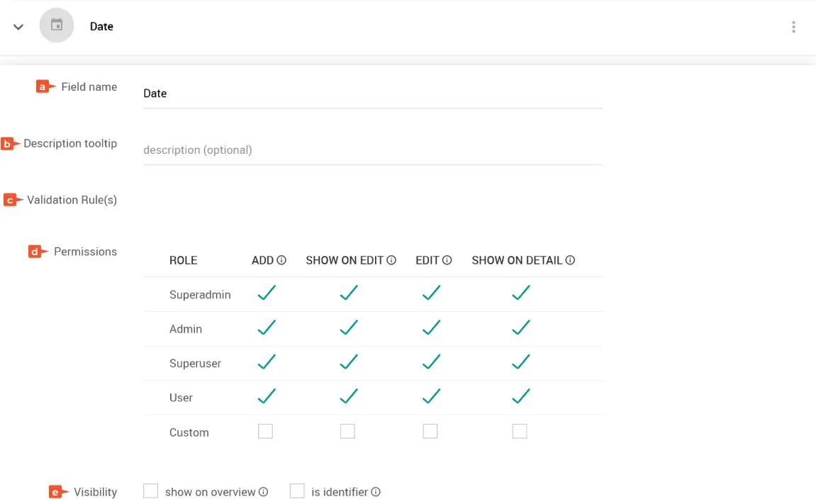Image resolution: width=816 pixels, height=504 pixels.
Task: Click the calendar Date field type icon
Action: point(57,26)
